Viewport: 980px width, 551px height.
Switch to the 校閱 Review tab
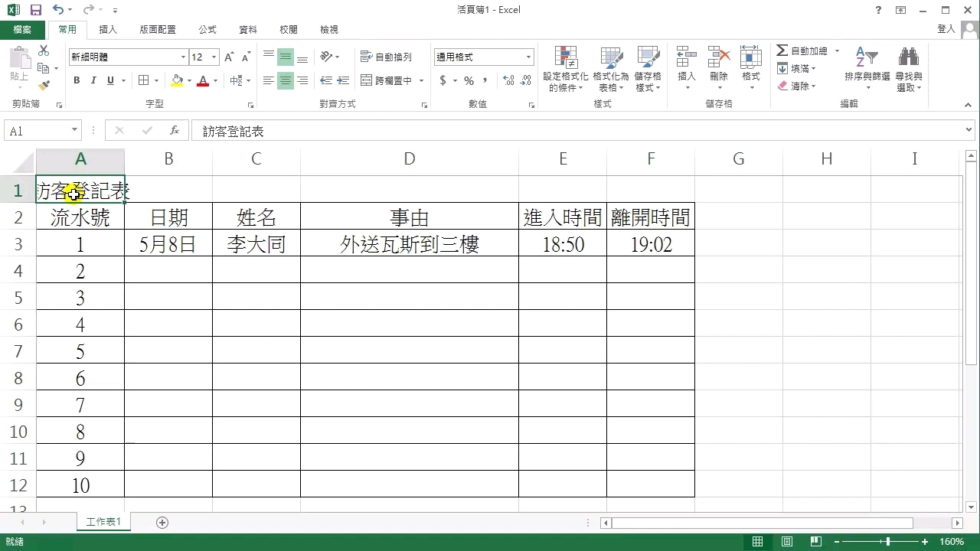point(289,29)
